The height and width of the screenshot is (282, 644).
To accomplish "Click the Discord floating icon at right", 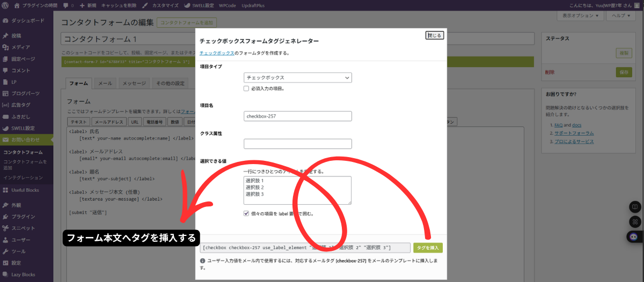I will [634, 236].
